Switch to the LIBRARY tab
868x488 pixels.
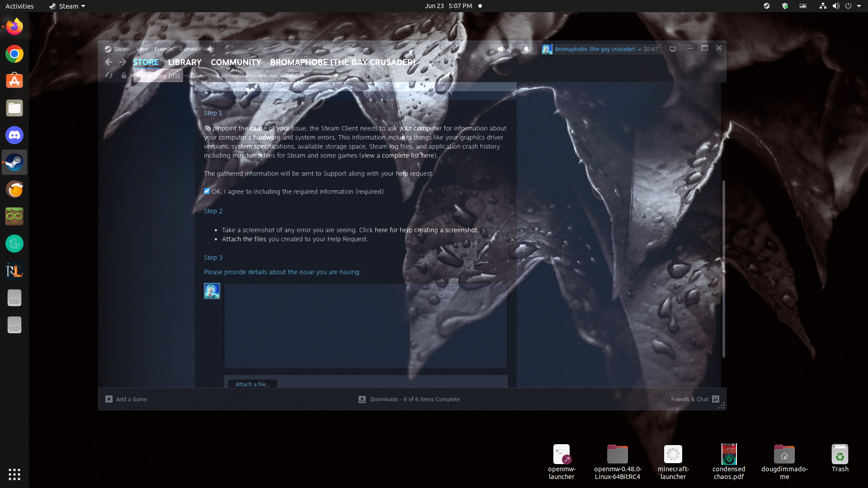point(184,62)
